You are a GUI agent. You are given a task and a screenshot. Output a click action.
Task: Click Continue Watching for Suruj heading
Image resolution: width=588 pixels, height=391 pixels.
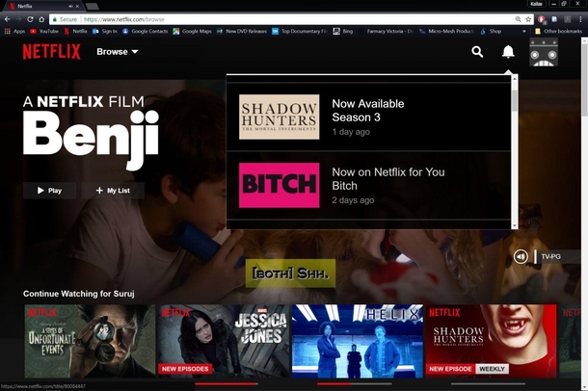pos(79,294)
